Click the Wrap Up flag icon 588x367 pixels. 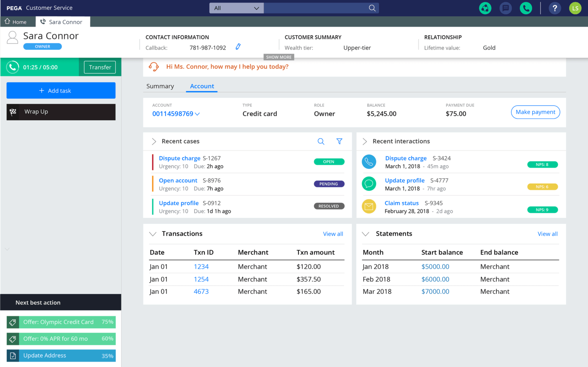[13, 111]
